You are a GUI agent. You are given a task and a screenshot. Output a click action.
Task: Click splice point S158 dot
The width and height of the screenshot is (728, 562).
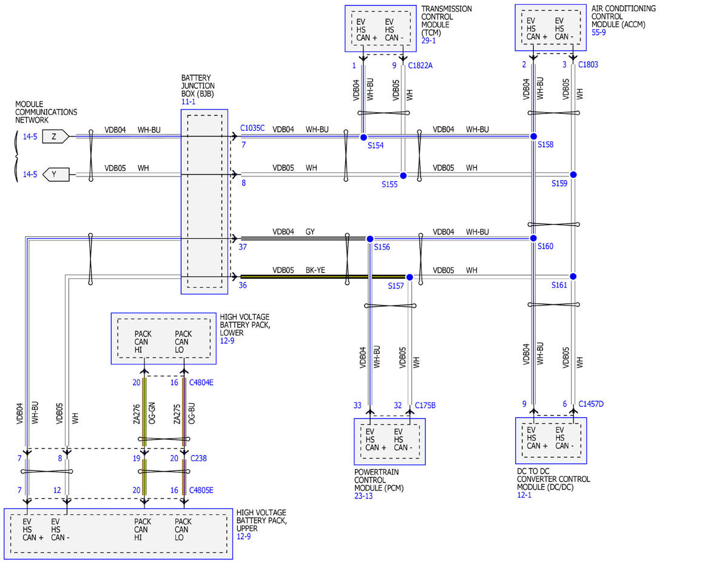[534, 136]
